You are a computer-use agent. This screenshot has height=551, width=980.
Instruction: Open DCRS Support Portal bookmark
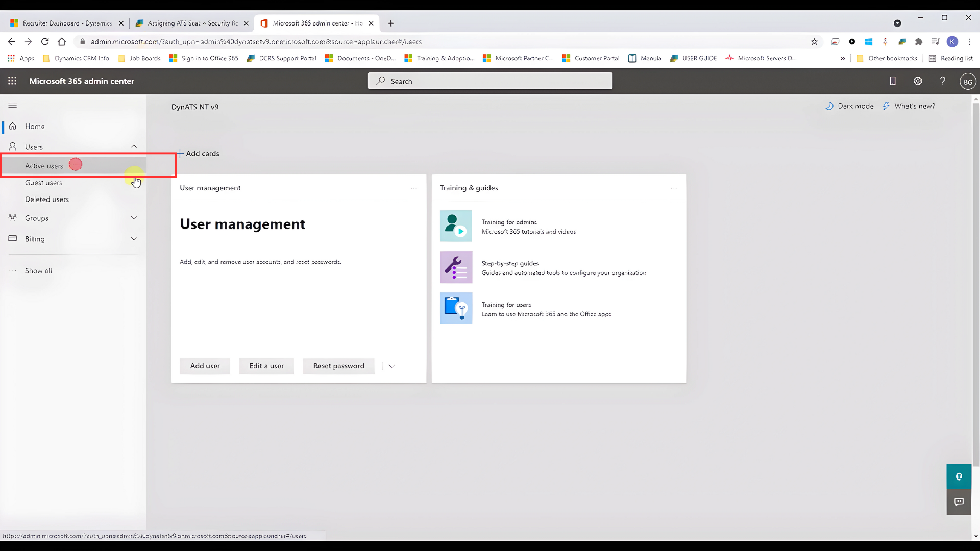(x=281, y=58)
